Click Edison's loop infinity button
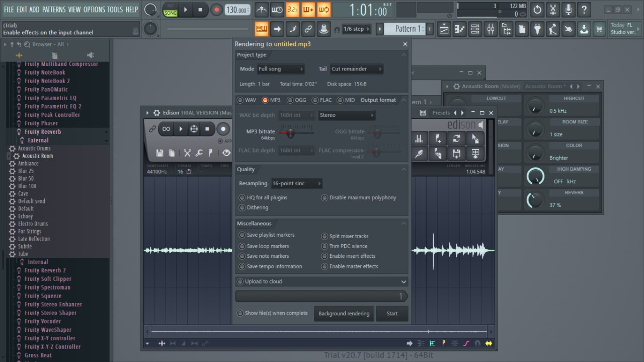Screen dimensions: 644x362 [x=166, y=129]
